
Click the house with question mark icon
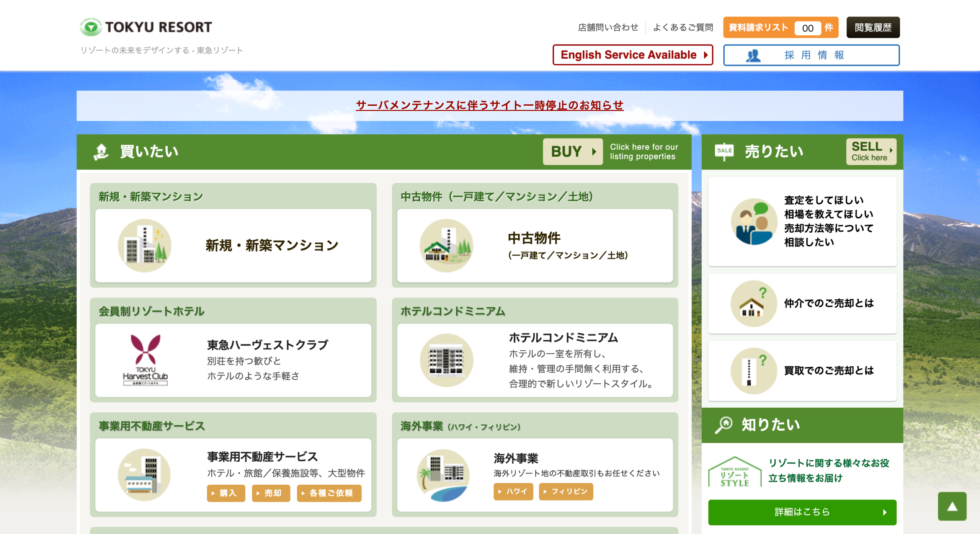753,304
